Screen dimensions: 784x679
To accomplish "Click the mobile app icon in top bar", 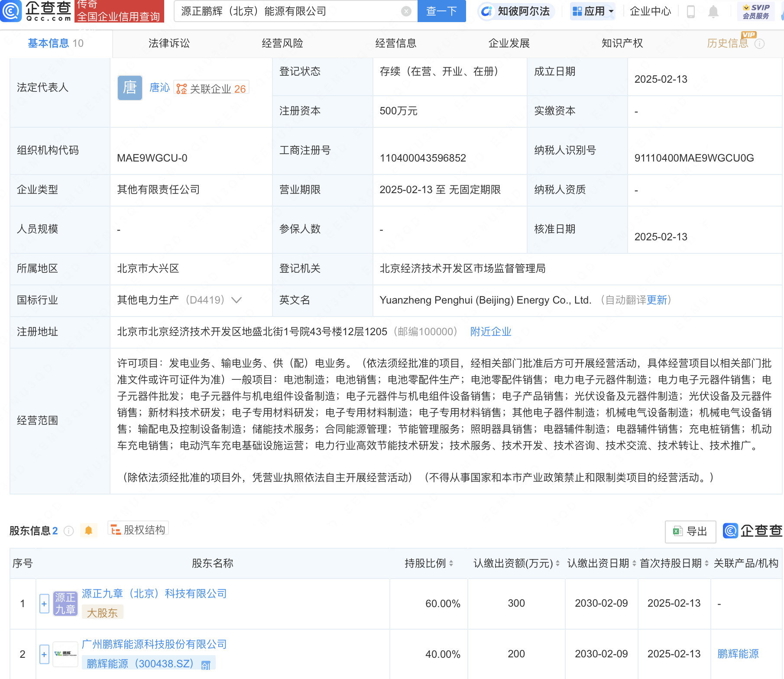I will click(690, 12).
